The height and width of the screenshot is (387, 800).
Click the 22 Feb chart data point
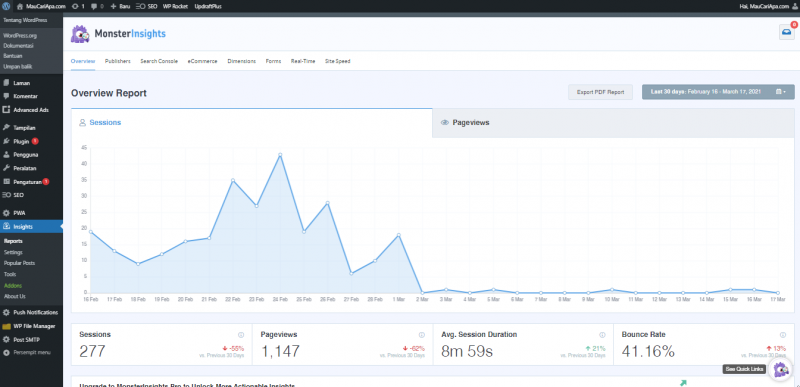233,180
